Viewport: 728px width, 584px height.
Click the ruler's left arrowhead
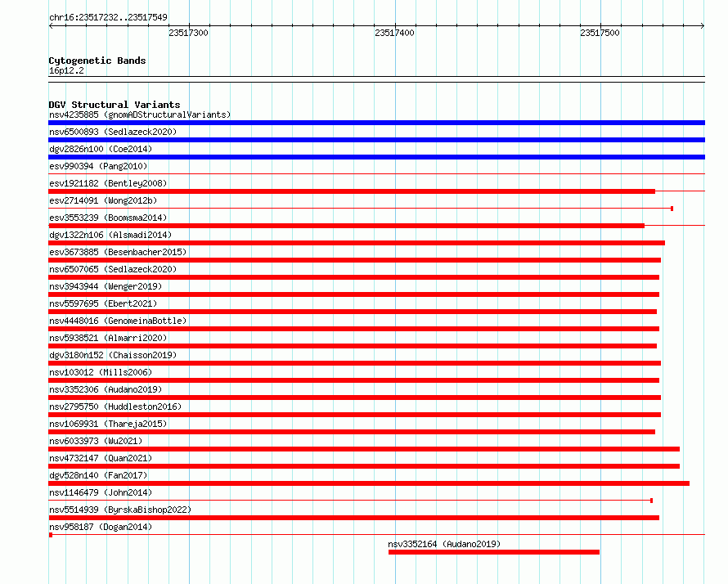click(51, 25)
